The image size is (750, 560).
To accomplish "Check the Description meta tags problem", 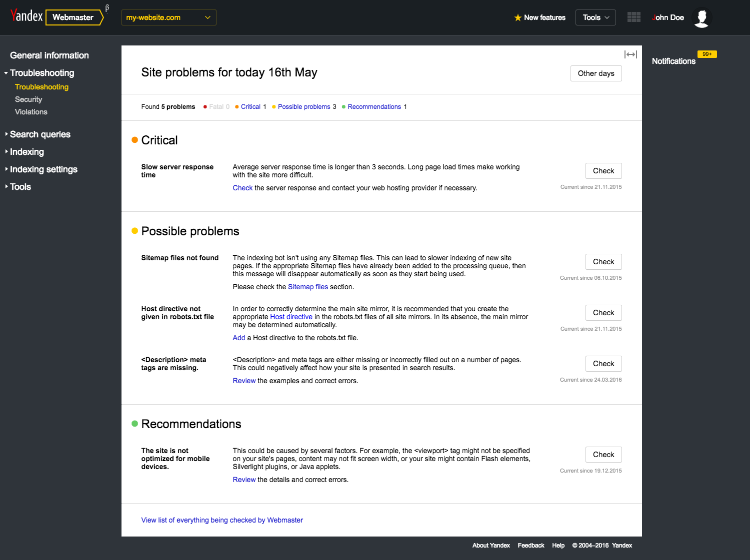I will pos(603,364).
